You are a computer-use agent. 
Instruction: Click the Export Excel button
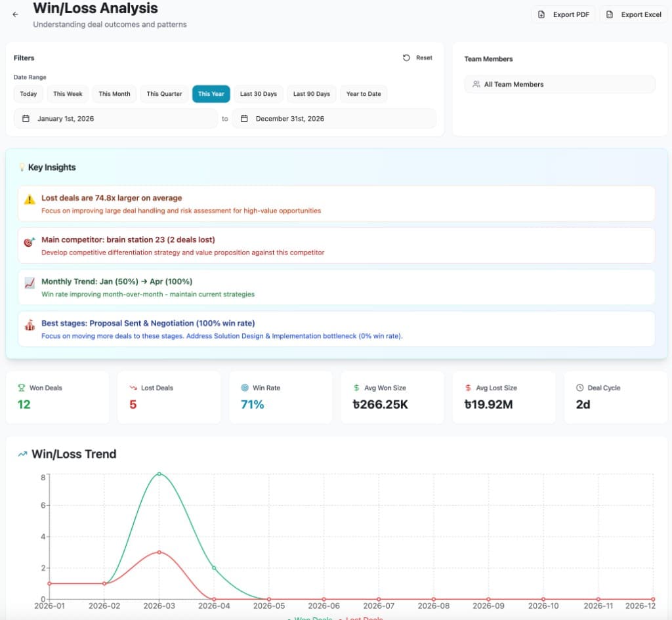[x=634, y=14]
